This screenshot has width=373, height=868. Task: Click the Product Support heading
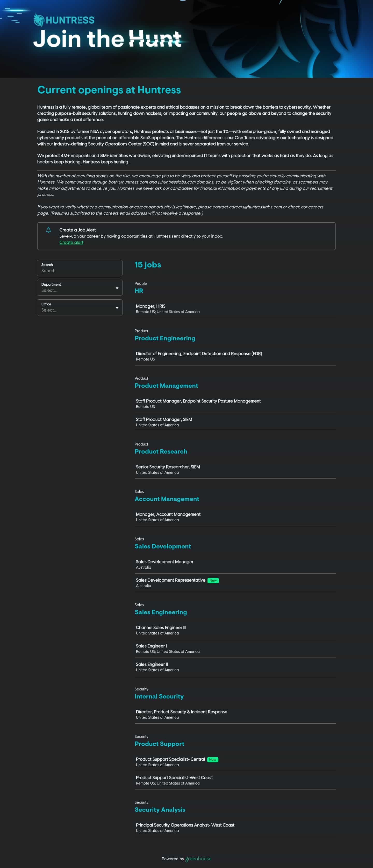(160, 744)
